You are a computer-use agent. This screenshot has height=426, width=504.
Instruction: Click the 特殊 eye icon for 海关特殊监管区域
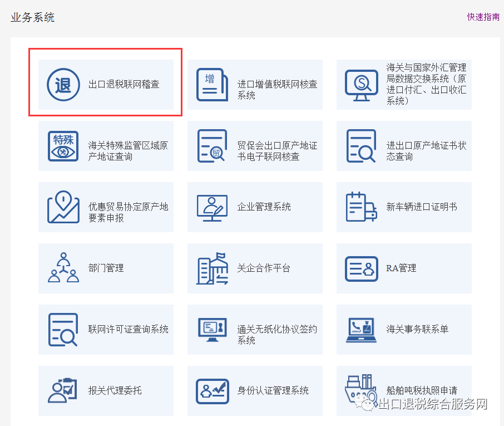[63, 146]
